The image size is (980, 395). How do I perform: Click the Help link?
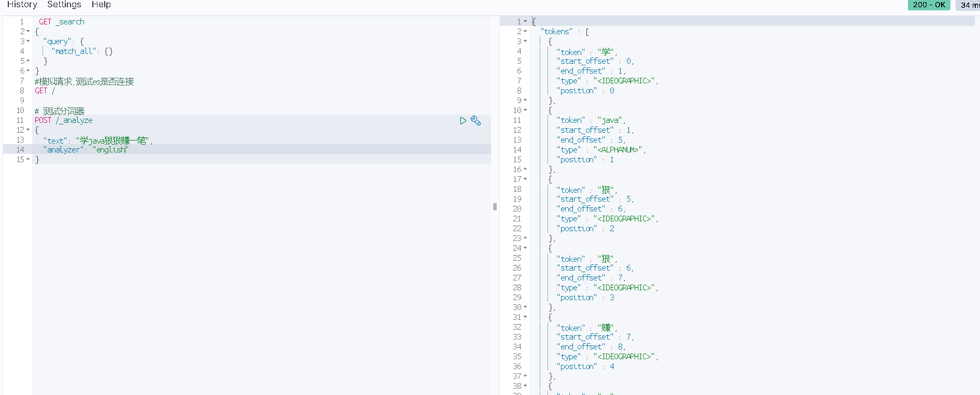(x=101, y=5)
